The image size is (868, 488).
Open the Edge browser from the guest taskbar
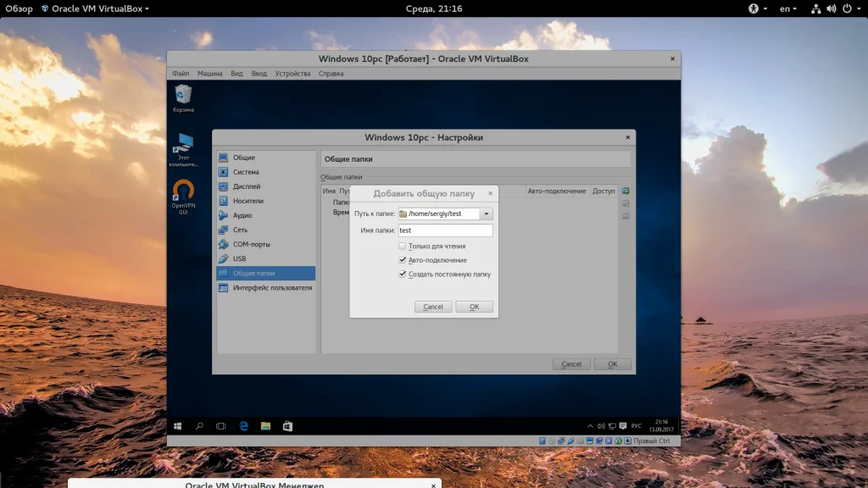[242, 425]
